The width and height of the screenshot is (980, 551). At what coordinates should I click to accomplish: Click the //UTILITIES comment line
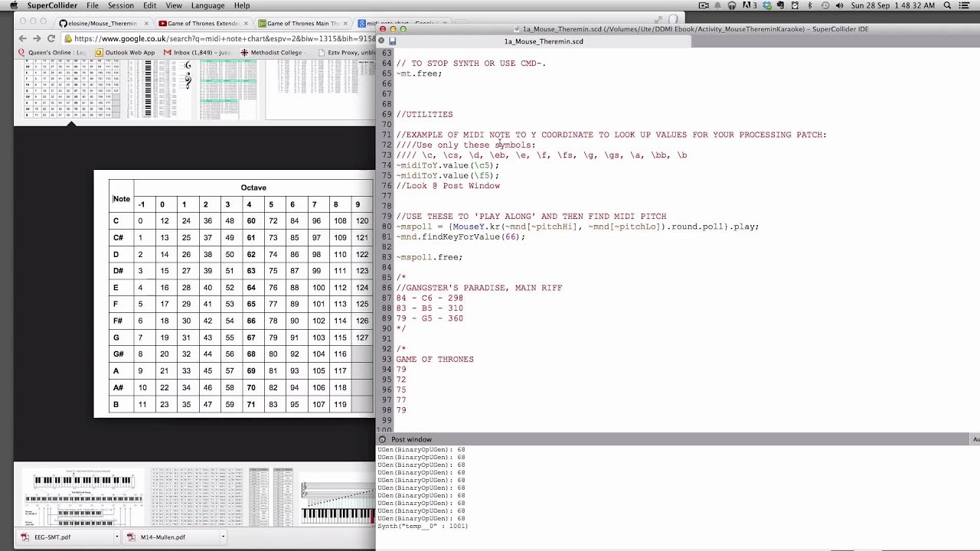pyautogui.click(x=424, y=114)
